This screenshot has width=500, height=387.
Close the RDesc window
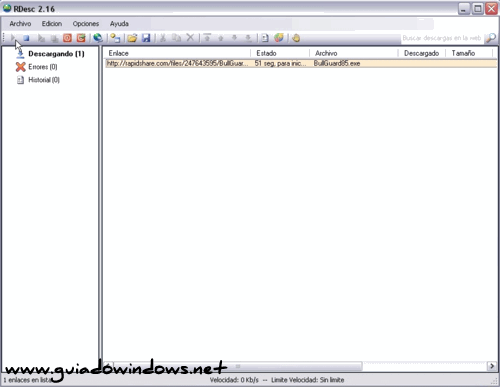coord(491,8)
